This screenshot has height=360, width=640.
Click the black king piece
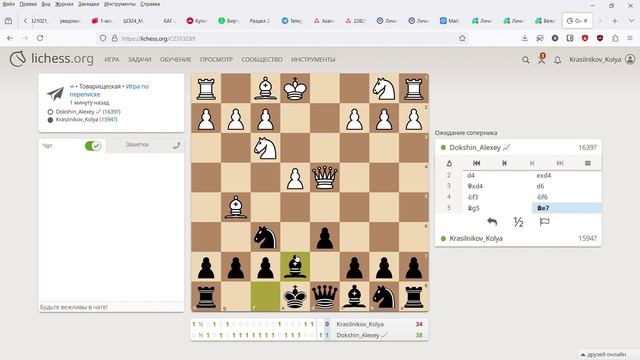[295, 296]
